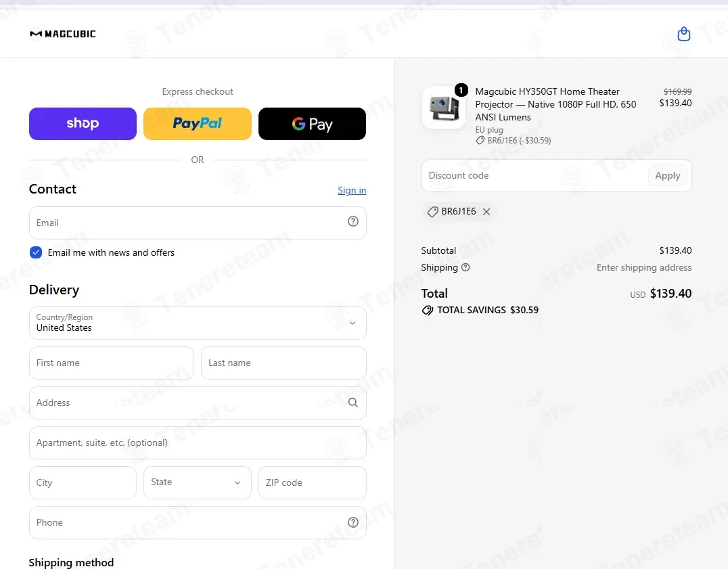Image resolution: width=728 pixels, height=569 pixels.
Task: Open the State dropdown
Action: (x=198, y=482)
